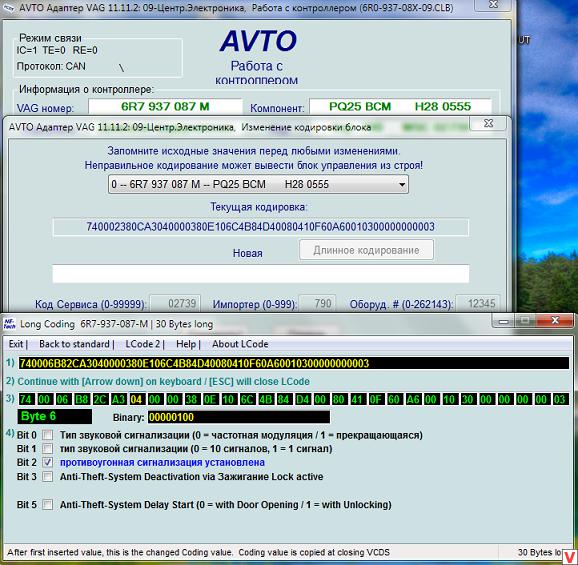Image resolution: width=578 pixels, height=565 pixels.
Task: Click the red V icon in status bar
Action: (x=570, y=557)
